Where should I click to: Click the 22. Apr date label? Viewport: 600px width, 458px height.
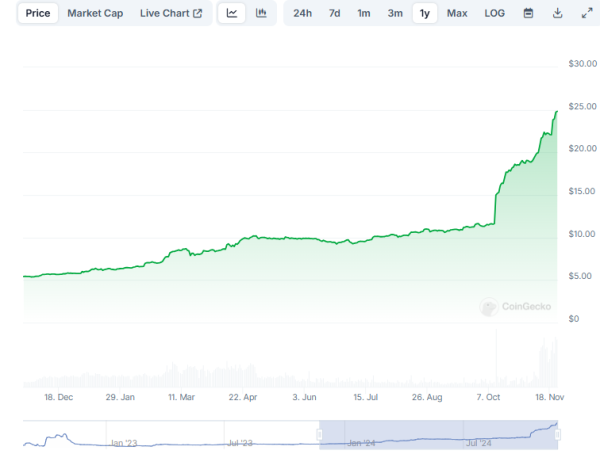pyautogui.click(x=243, y=397)
